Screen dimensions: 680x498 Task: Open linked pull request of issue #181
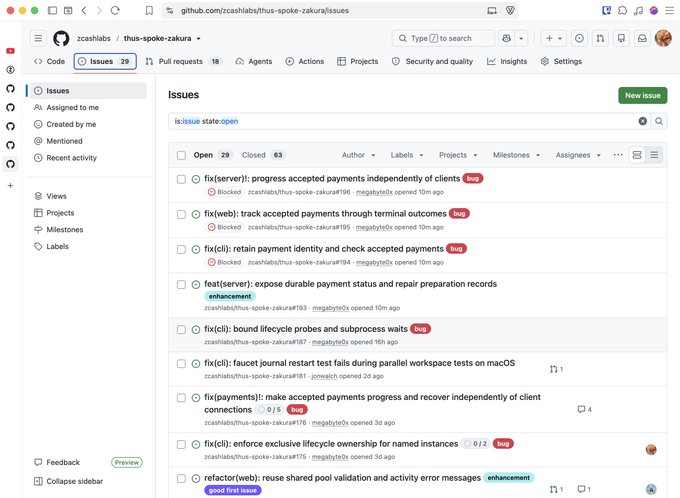(x=556, y=369)
